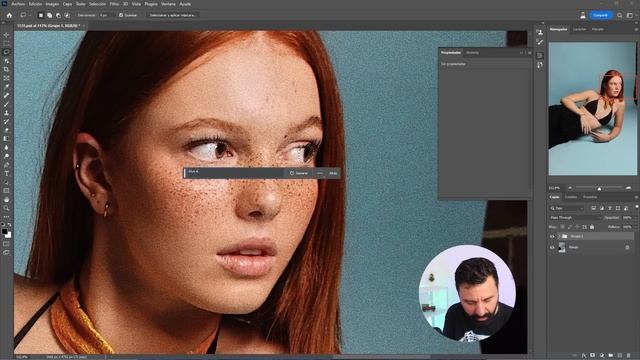
Task: Select the Blur tool
Action: click(x=6, y=147)
